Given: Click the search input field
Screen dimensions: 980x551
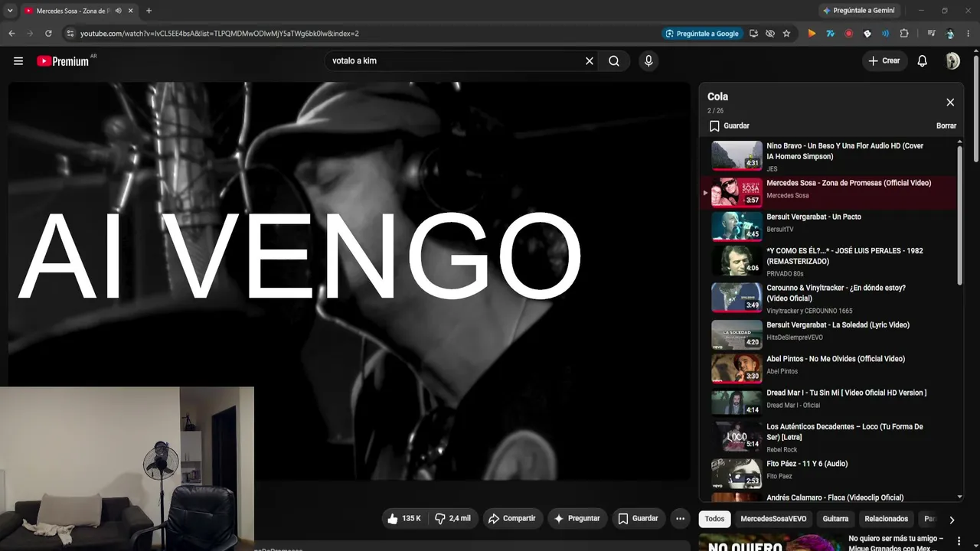Looking at the screenshot, I should [456, 61].
